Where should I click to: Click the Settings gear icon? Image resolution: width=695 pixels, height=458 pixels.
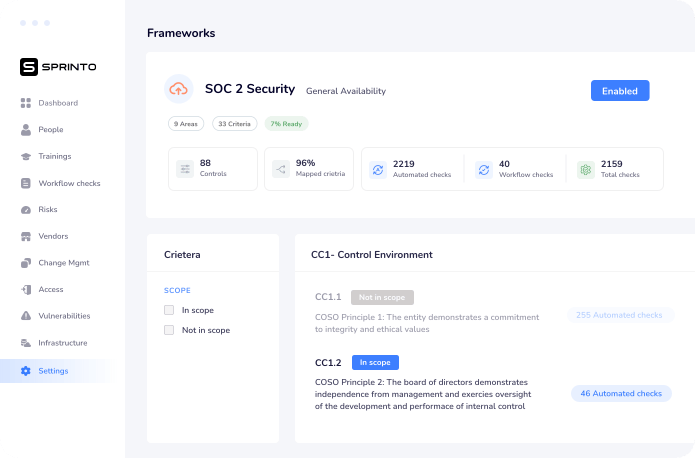point(26,371)
